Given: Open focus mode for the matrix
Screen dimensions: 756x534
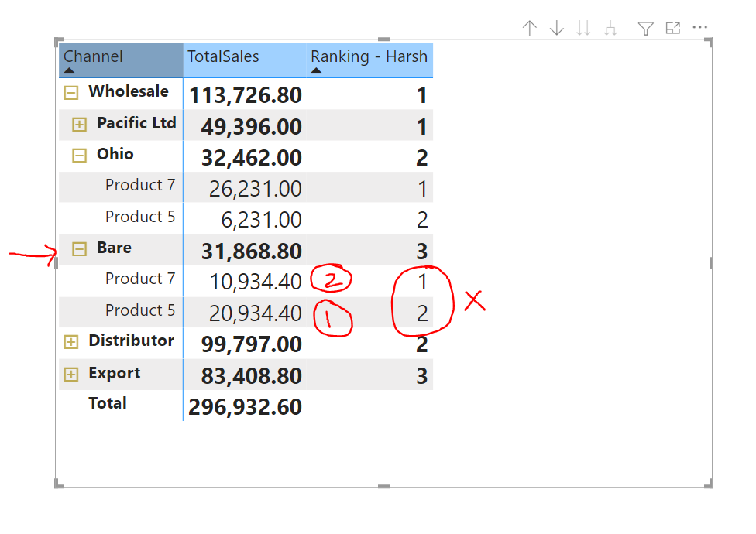Looking at the screenshot, I should [x=672, y=28].
